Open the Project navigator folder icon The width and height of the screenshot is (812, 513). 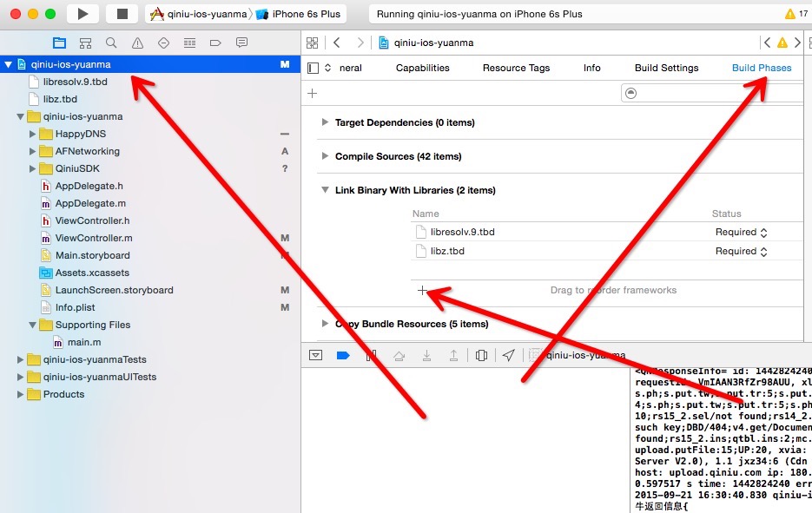tap(60, 43)
